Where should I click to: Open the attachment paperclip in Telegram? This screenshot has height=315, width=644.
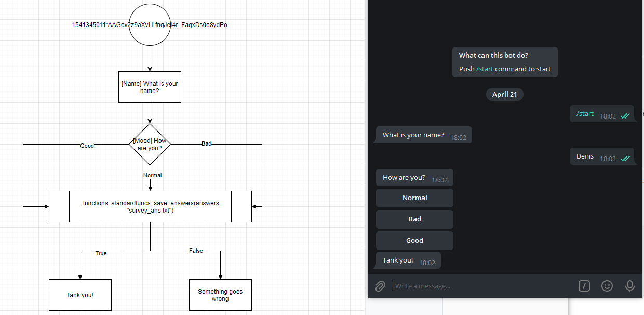[x=380, y=286]
